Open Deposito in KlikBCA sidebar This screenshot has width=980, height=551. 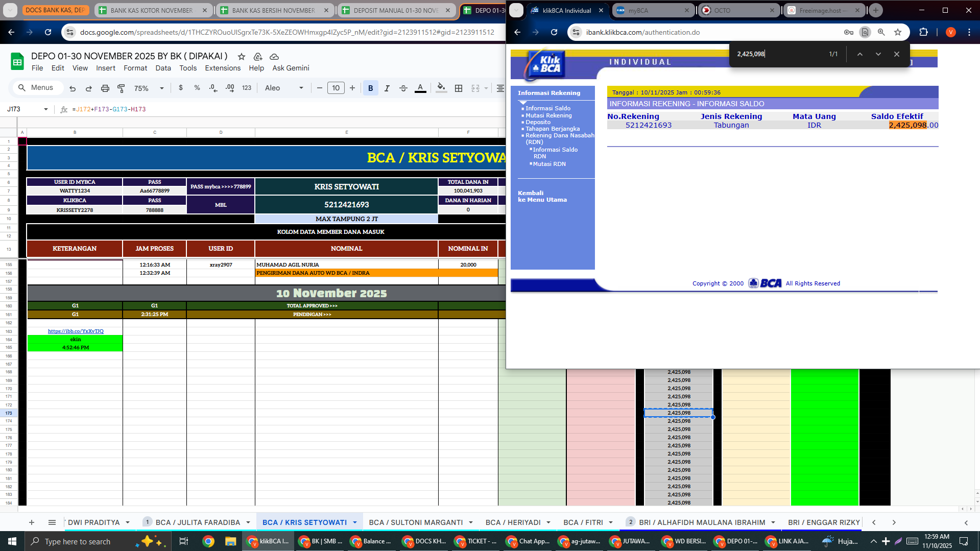538,122
